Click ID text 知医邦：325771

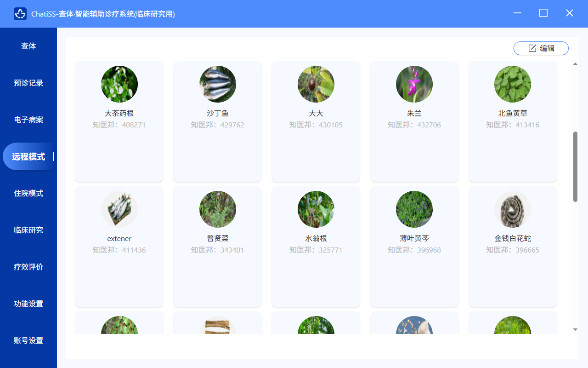[316, 250]
